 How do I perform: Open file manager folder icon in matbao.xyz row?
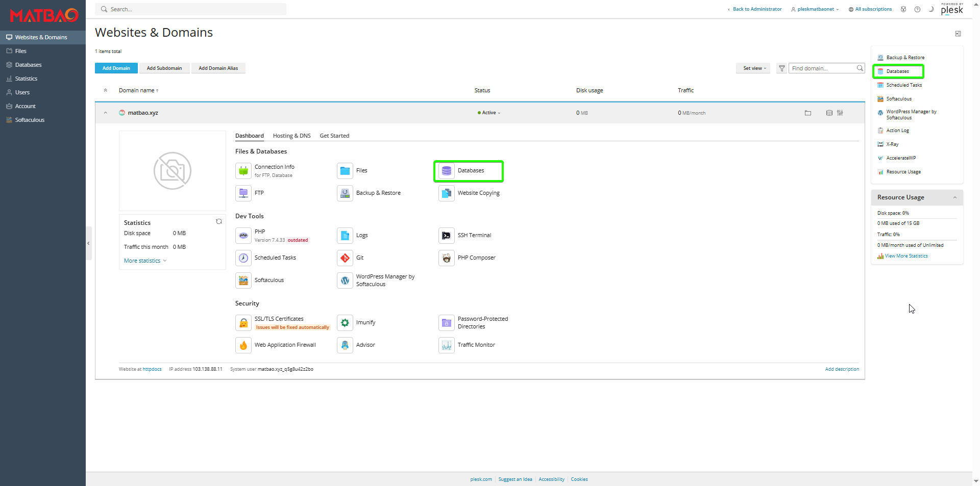pos(808,113)
